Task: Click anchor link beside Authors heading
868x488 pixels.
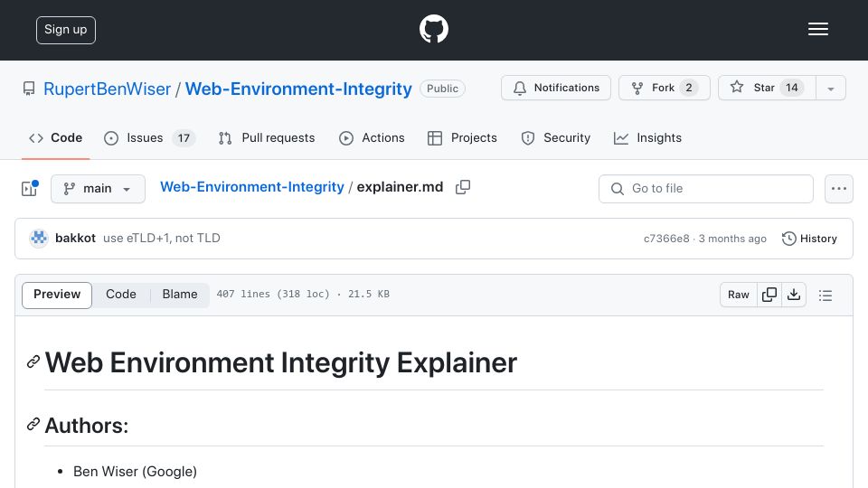Action: tap(33, 425)
